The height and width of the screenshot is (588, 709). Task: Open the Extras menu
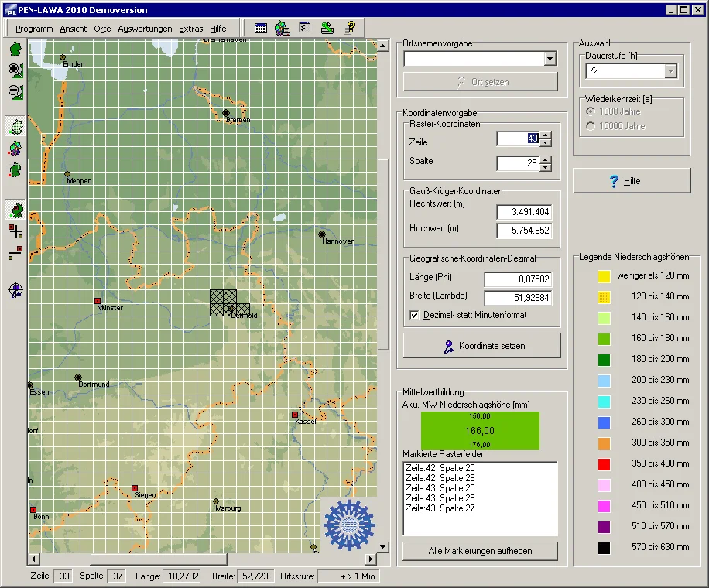(191, 29)
